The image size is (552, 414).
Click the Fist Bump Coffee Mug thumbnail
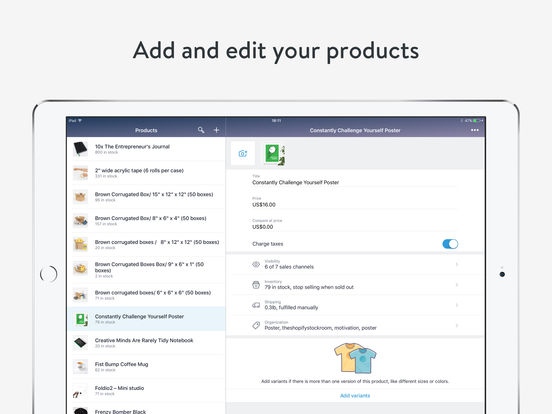[x=80, y=367]
